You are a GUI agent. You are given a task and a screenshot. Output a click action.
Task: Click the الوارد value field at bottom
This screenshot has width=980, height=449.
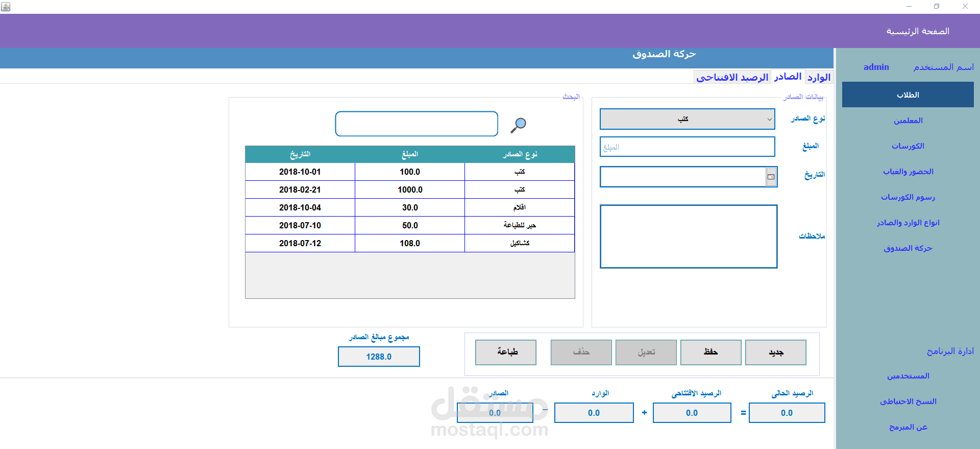[x=594, y=413]
